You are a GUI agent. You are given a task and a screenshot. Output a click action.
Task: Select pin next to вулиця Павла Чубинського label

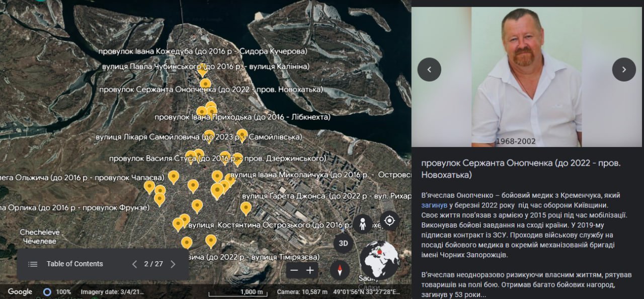coord(202,69)
